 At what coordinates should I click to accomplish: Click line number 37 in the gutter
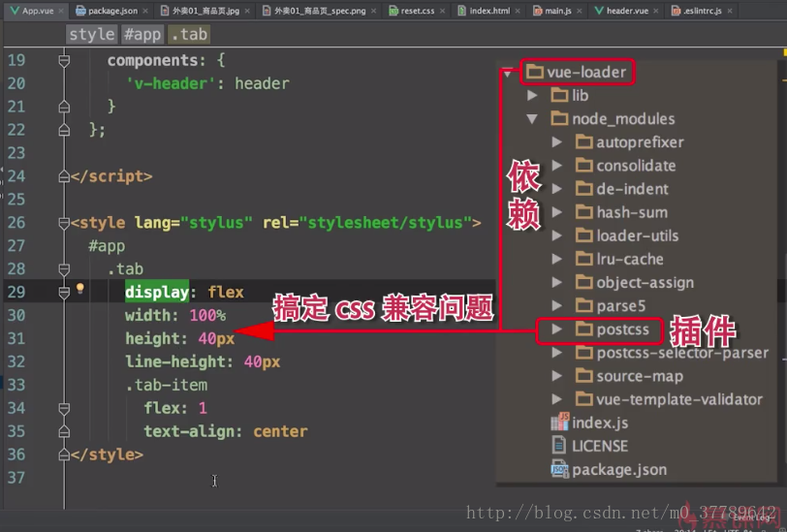tap(16, 478)
